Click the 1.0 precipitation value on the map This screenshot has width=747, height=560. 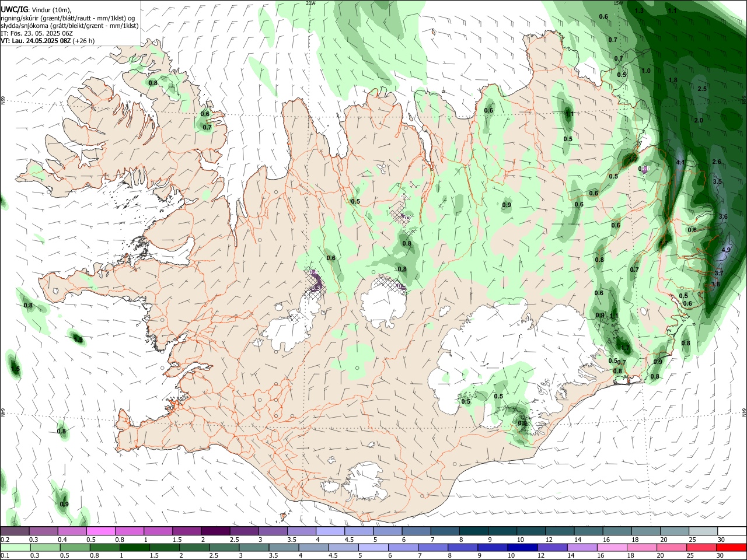(646, 71)
